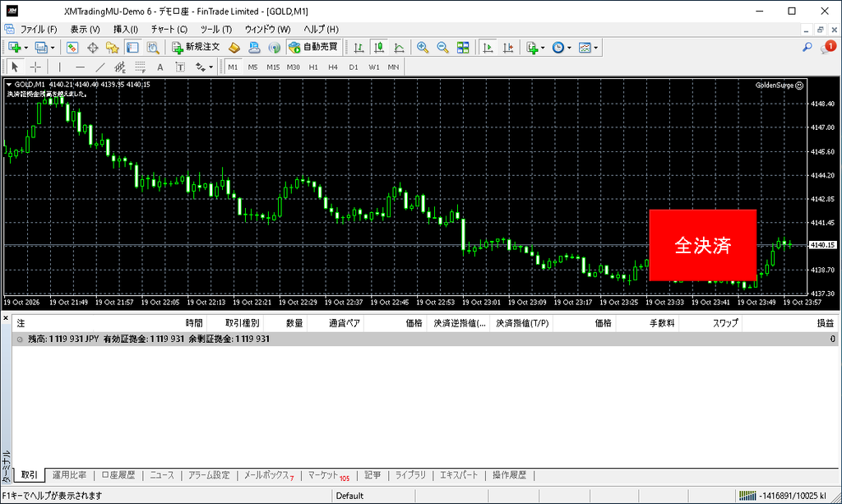Screen dimensions: 842x504
Task: Open the Data Window crosshair icon
Action: [92, 48]
